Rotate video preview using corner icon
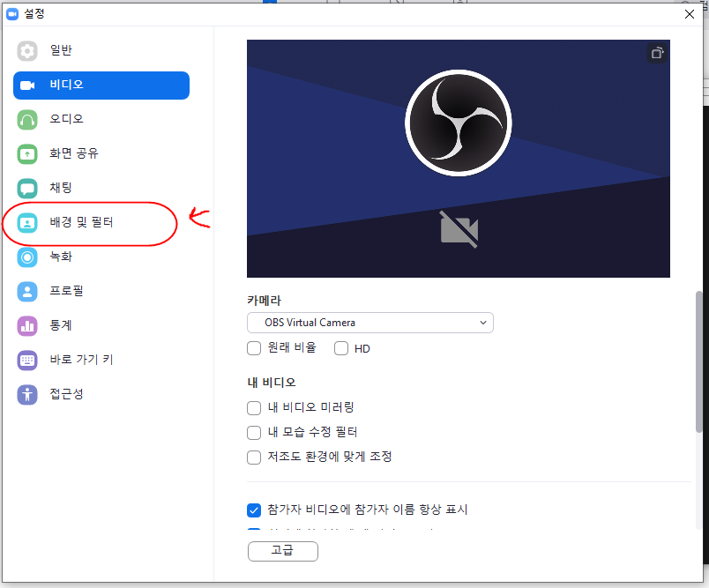Viewport: 709px width, 588px height. [x=657, y=53]
